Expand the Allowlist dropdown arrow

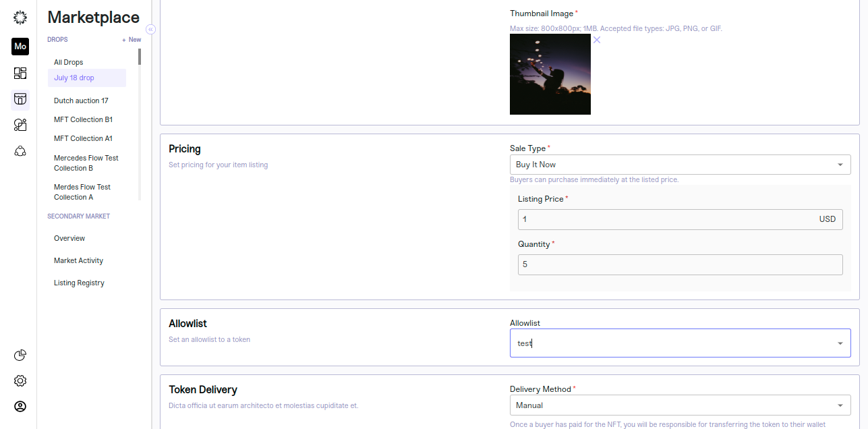click(840, 343)
